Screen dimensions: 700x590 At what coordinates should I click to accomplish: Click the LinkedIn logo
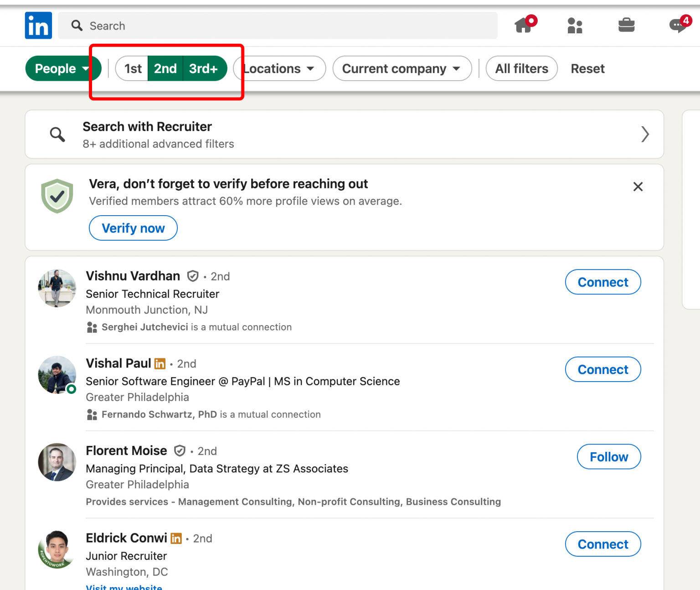tap(38, 26)
